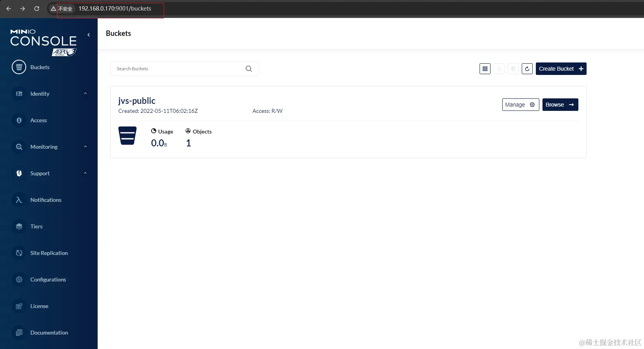Viewport: 644px width, 349px height.
Task: Click the Created 2022-05-11T06:02:16Z text
Action: coord(158,111)
